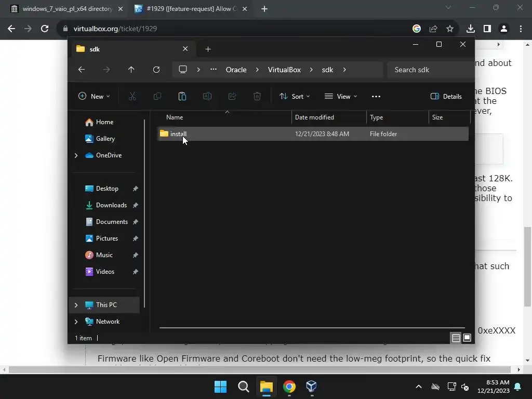Focus the Search sdk field
Screen dimensions: 532x399
tap(431, 70)
